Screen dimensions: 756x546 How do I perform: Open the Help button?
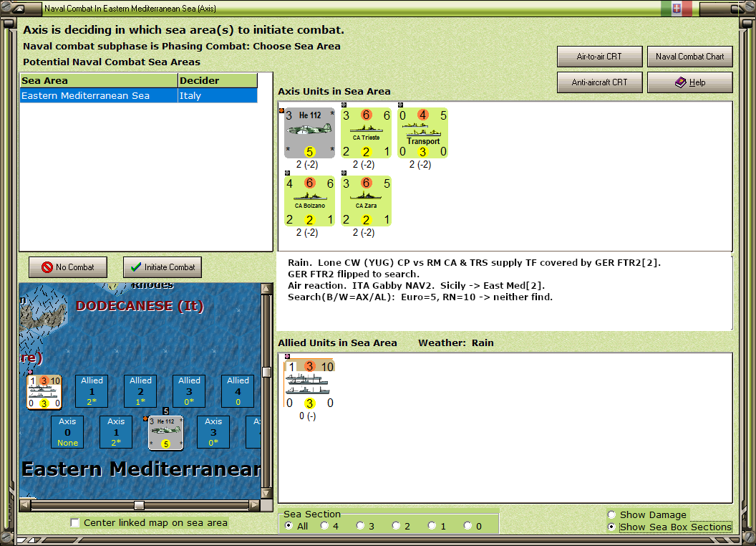coord(689,82)
